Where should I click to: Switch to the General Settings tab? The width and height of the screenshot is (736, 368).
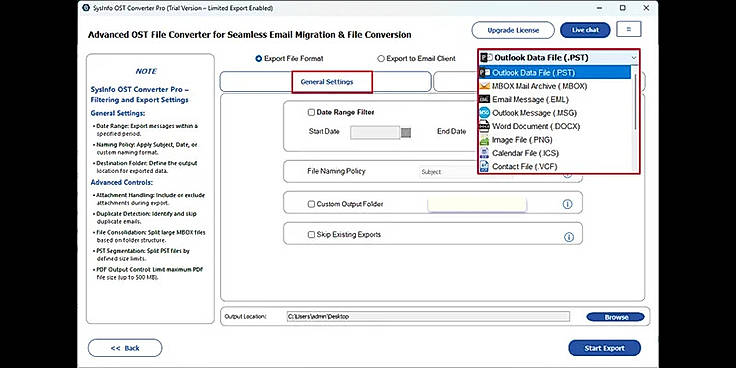click(x=327, y=82)
